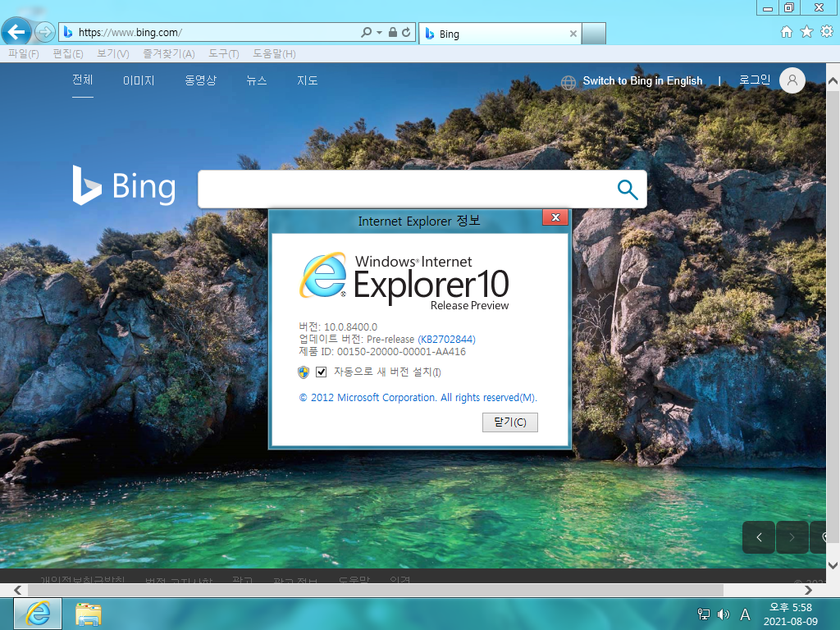Go back with the browser Back arrow
Image resolution: width=840 pixels, height=630 pixels.
(x=16, y=32)
